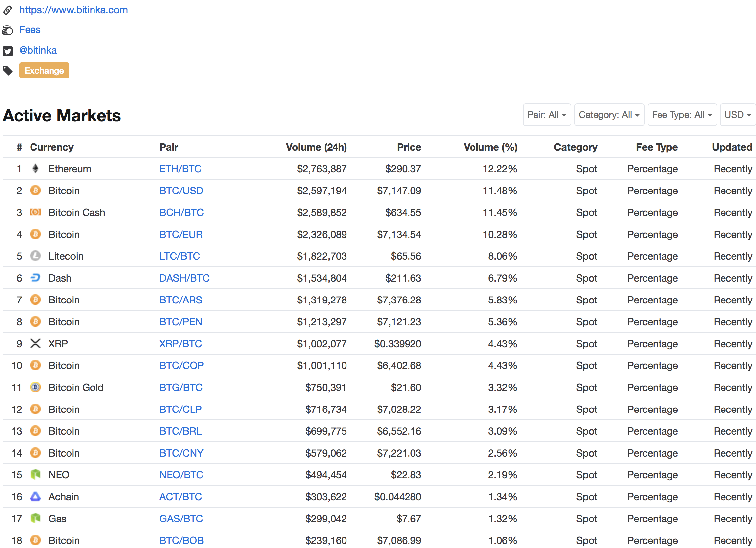Screen dimensions: 756x548
Task: Open the BTC/PEN pair link
Action: coord(181,322)
